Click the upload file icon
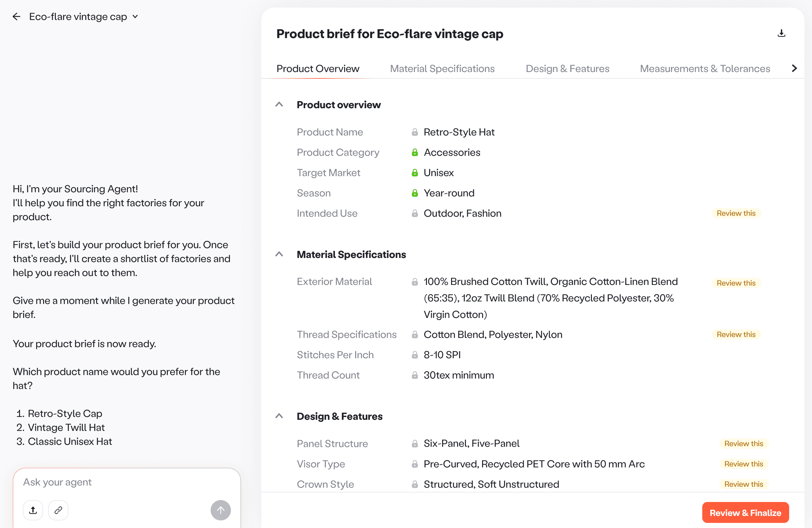 tap(33, 510)
